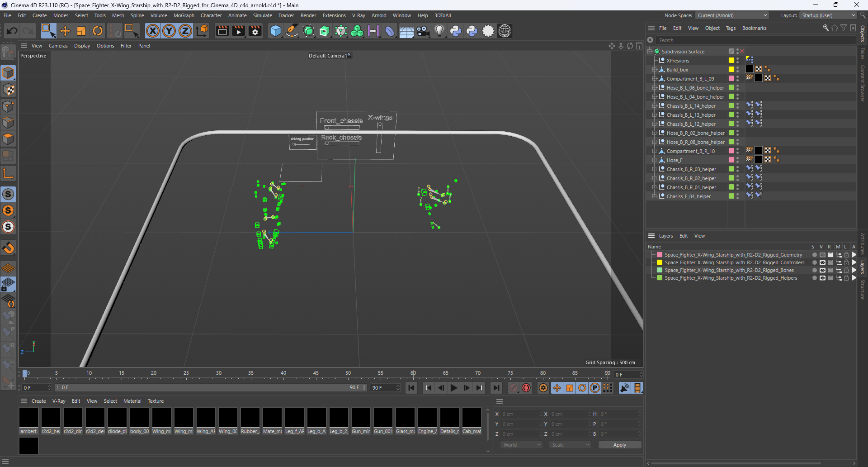This screenshot has height=467, width=868.
Task: Expand Chassis_F_04_helper object
Action: click(x=654, y=196)
